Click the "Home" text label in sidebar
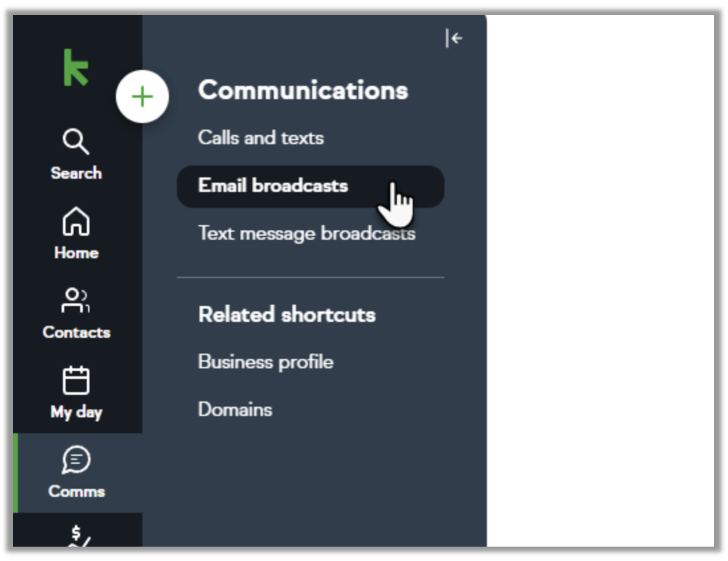 (x=76, y=253)
